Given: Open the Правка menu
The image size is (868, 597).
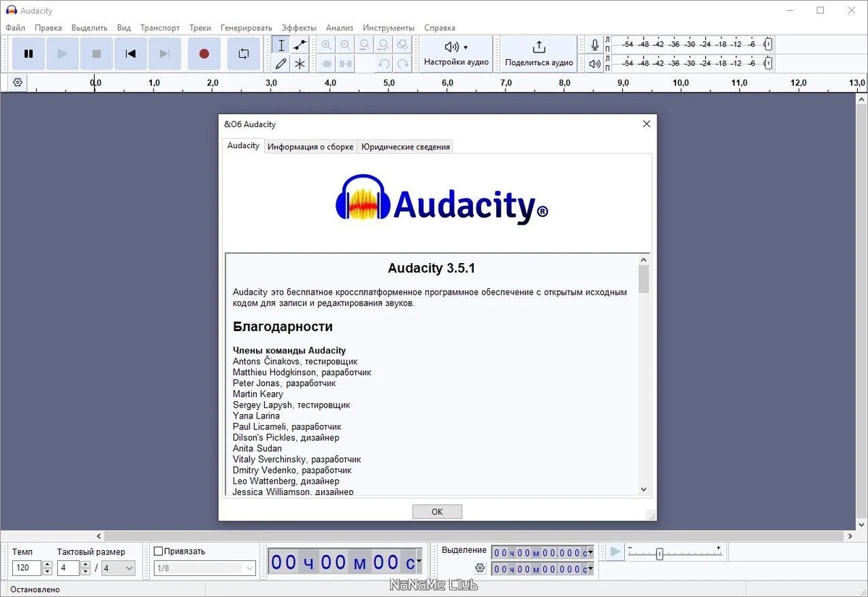Looking at the screenshot, I should coord(48,27).
